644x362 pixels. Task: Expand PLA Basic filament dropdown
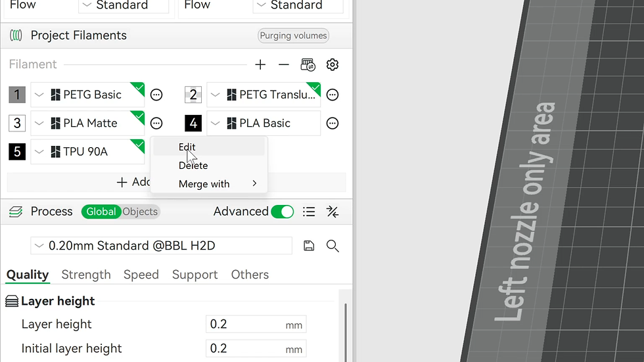[216, 123]
